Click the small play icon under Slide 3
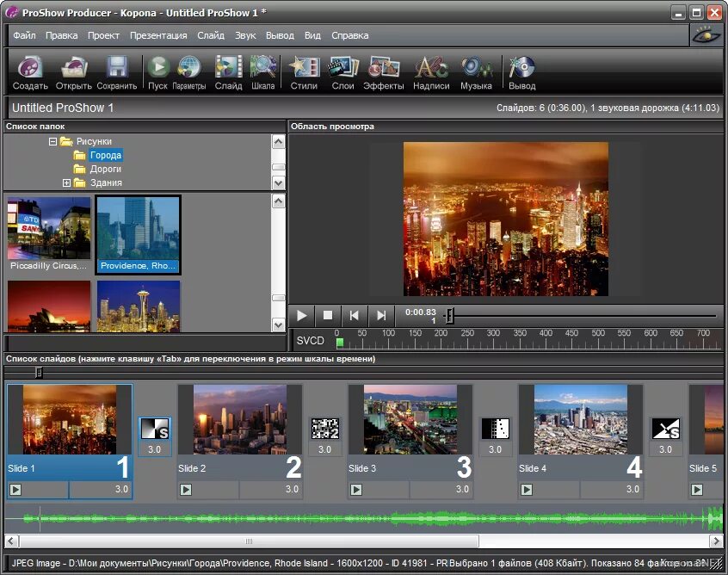The image size is (728, 575). (x=356, y=490)
